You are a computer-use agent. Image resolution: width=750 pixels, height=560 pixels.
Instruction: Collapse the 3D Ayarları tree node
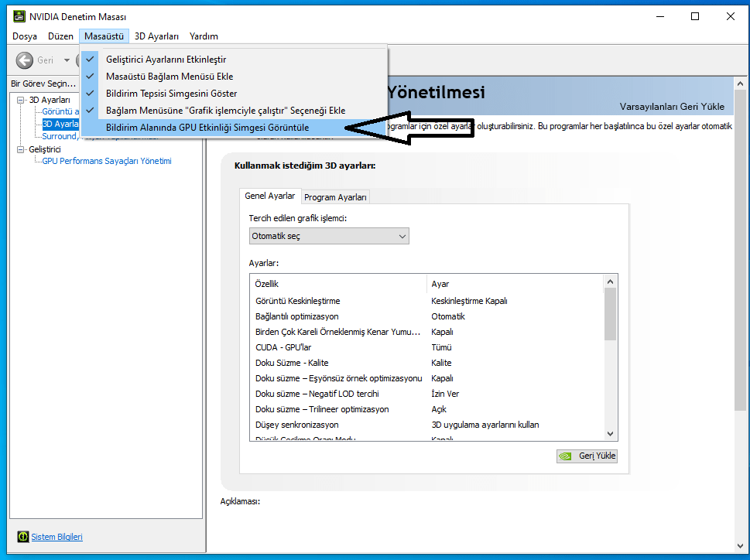click(x=21, y=100)
